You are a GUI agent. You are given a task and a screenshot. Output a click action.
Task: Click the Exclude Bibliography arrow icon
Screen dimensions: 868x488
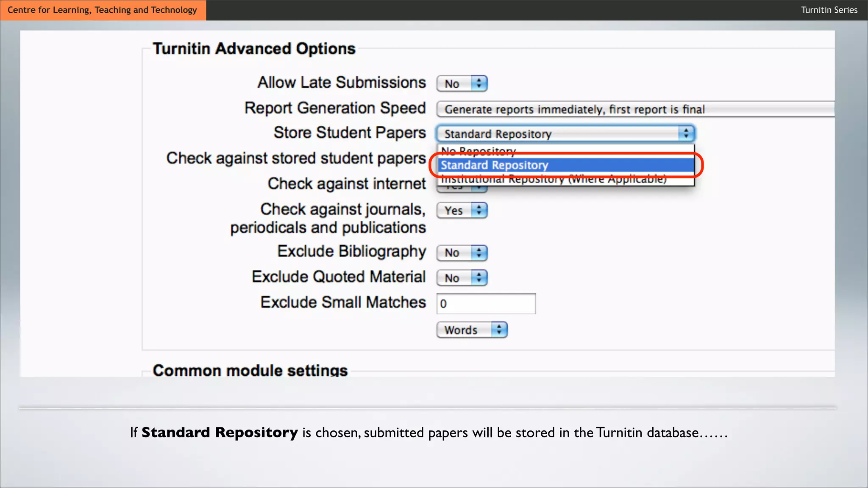tap(479, 253)
